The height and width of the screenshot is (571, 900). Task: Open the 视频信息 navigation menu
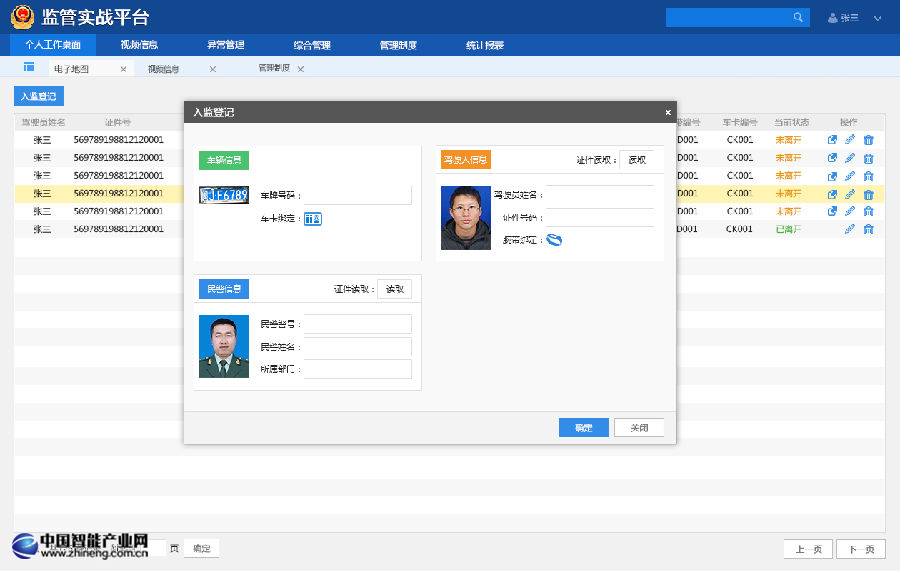pos(139,45)
